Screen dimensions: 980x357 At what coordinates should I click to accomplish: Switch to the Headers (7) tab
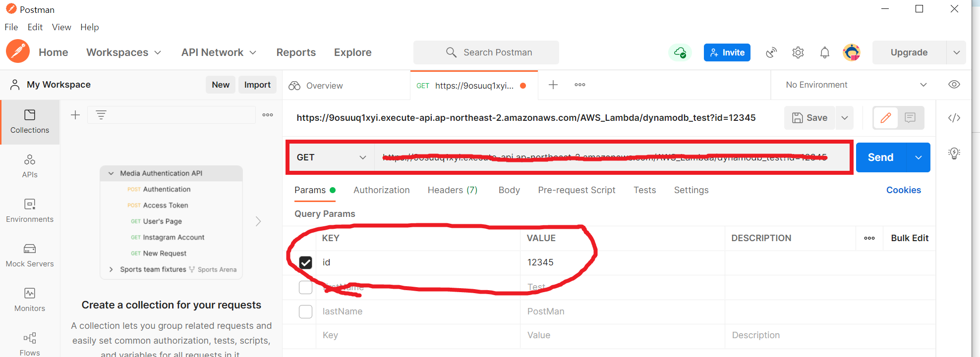pos(453,190)
